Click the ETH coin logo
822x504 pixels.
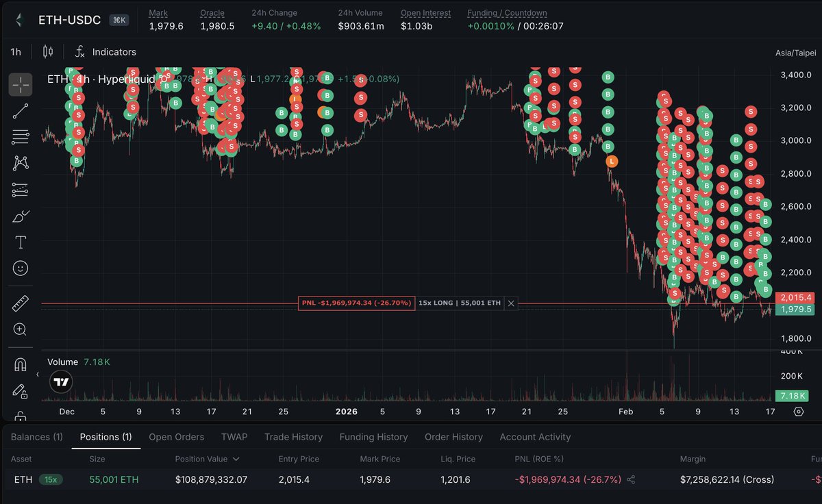coord(21,20)
